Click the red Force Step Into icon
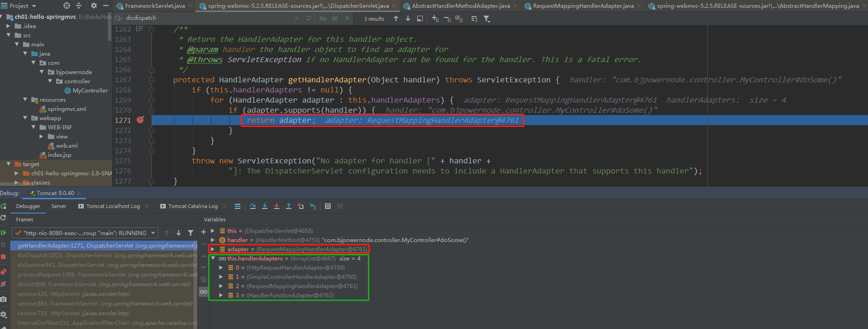The height and width of the screenshot is (329, 868). pos(277,206)
